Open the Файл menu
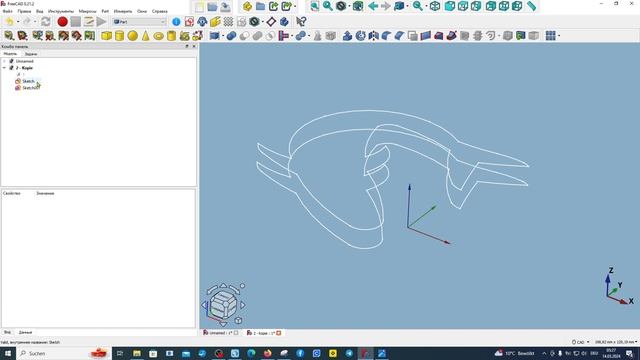Screen dimensions: 640x360 pos(7,11)
